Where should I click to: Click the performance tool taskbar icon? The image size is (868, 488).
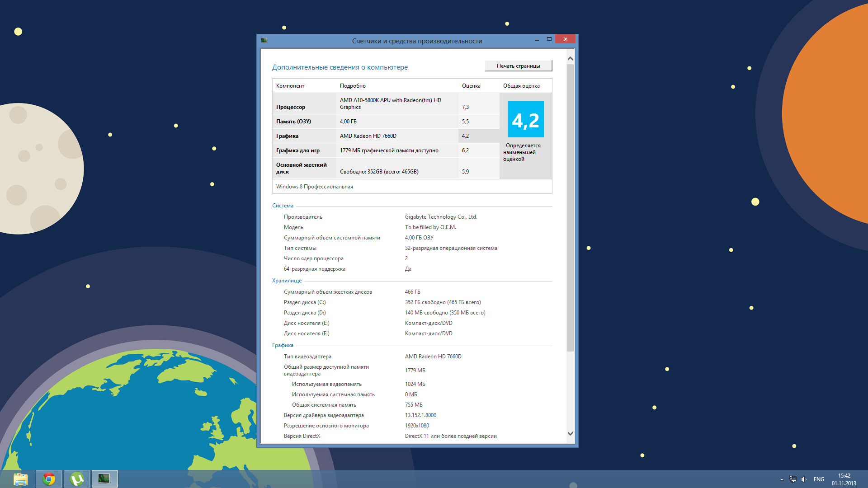[x=104, y=479]
